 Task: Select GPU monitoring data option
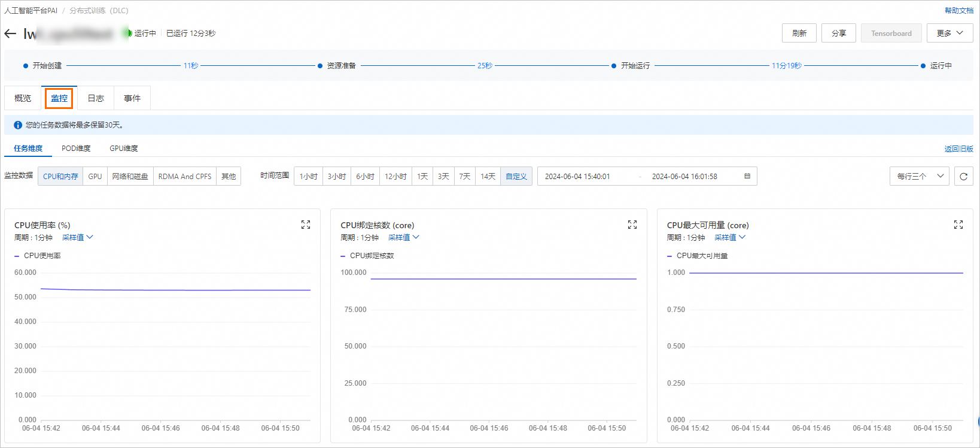tap(95, 176)
